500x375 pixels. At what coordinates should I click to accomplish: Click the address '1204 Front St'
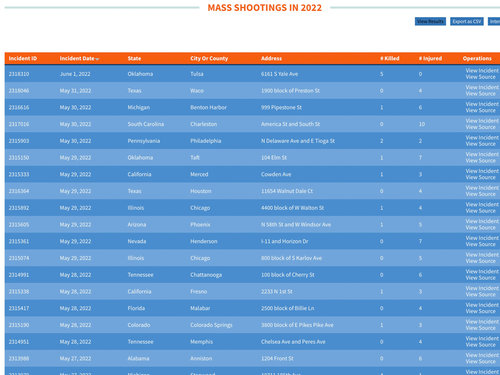coord(277,359)
